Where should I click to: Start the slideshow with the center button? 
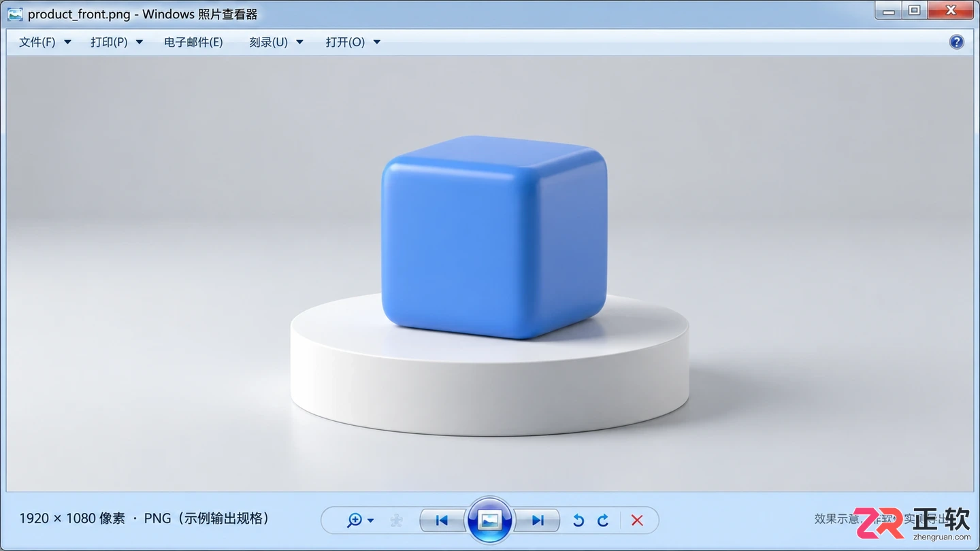[x=489, y=520]
